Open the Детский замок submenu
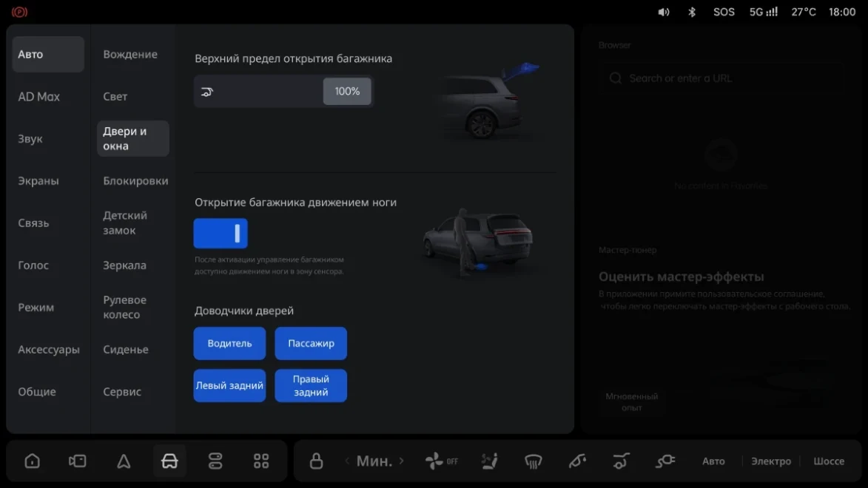Viewport: 868px width, 488px height. (x=125, y=223)
